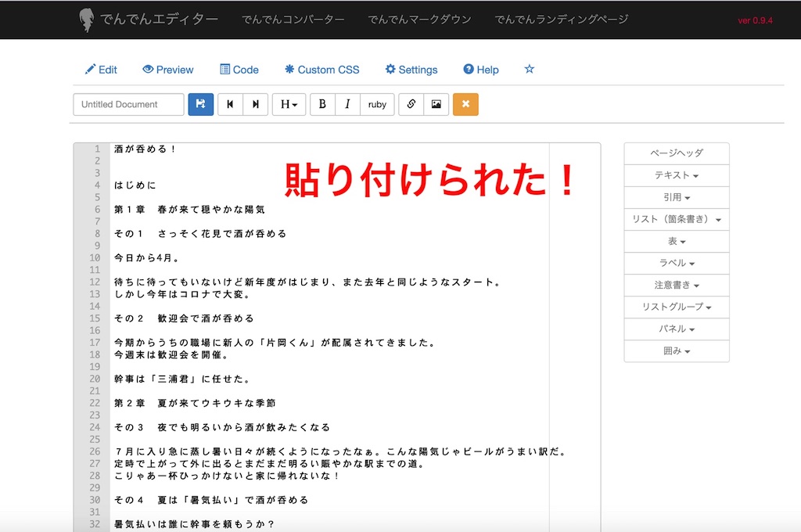This screenshot has width=801, height=532.
Task: Apply bold formatting with B button
Action: tap(322, 104)
